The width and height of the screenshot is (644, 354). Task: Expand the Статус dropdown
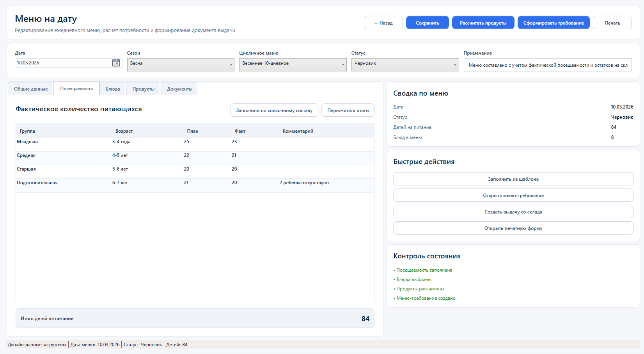click(x=405, y=65)
